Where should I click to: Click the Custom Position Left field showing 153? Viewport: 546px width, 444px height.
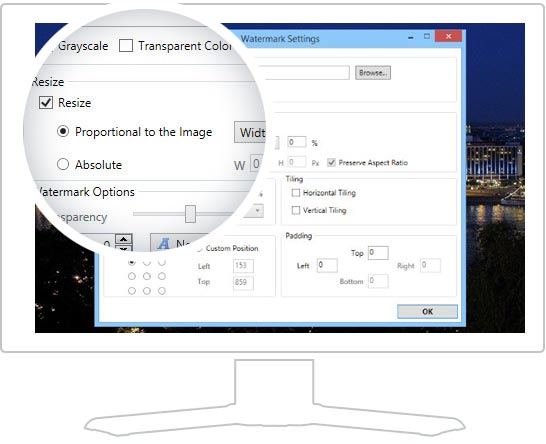click(243, 266)
